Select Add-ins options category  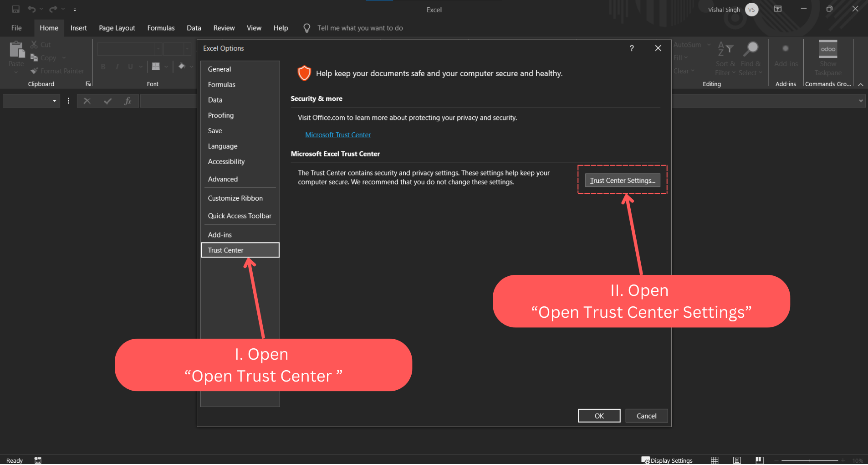[x=240, y=235]
